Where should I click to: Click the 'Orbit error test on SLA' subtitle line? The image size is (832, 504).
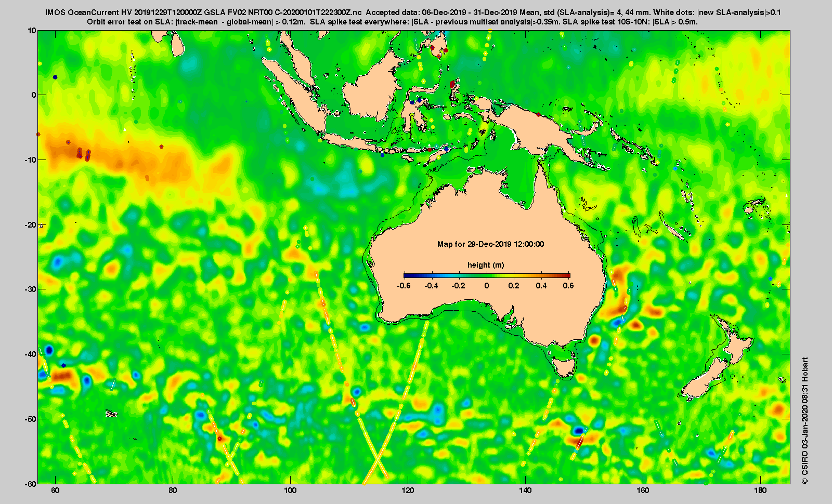pos(393,22)
